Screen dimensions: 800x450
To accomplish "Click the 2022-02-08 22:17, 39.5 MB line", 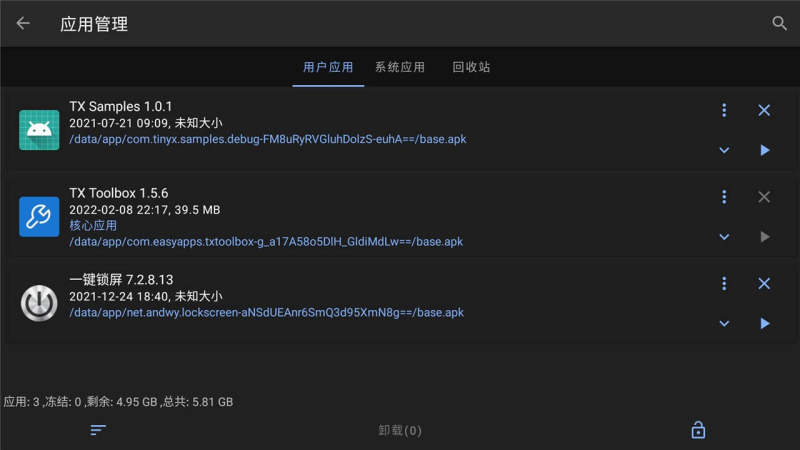I will (x=144, y=210).
